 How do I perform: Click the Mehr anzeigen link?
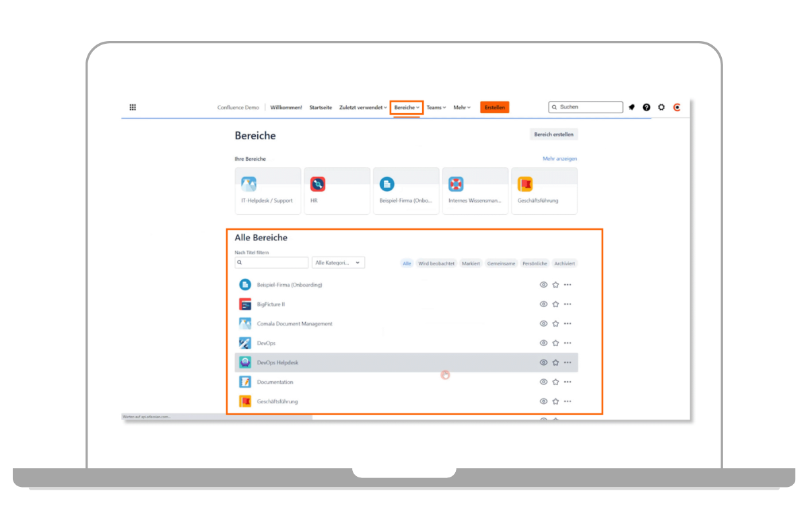pyautogui.click(x=560, y=159)
